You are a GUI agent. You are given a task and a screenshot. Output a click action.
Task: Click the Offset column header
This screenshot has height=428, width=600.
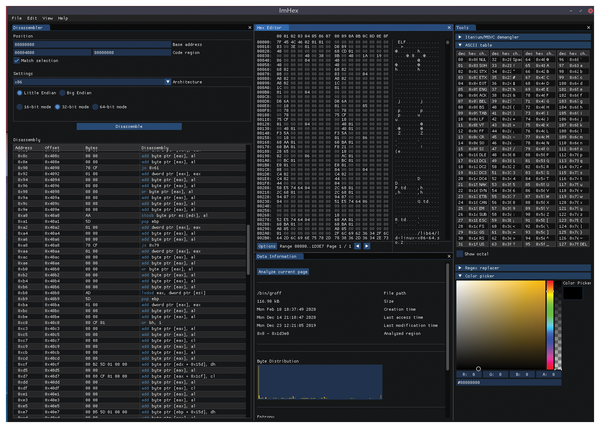[52, 148]
